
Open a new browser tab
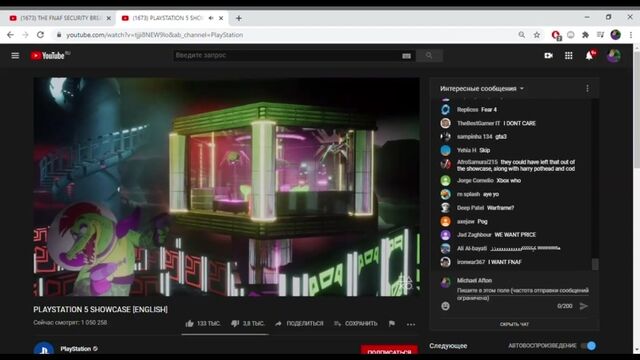239,18
